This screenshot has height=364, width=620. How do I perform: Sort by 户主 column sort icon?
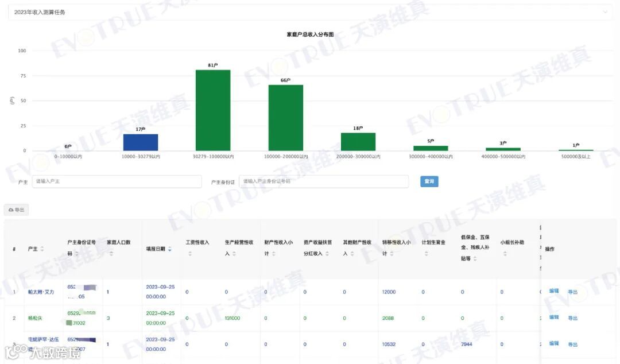click(42, 249)
